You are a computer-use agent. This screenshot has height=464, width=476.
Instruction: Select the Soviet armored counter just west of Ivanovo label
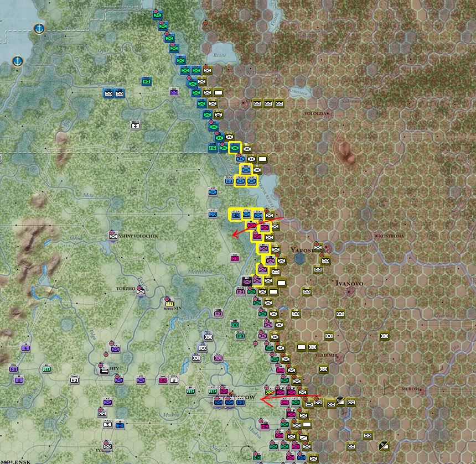pos(307,291)
